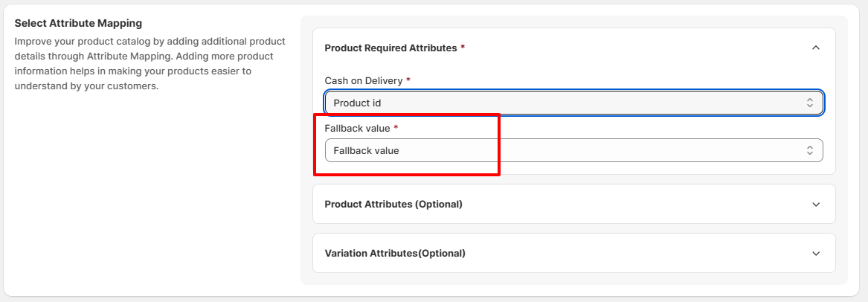Viewport: 868px width, 302px height.
Task: Click the selected "Product id" value text
Action: (x=357, y=103)
